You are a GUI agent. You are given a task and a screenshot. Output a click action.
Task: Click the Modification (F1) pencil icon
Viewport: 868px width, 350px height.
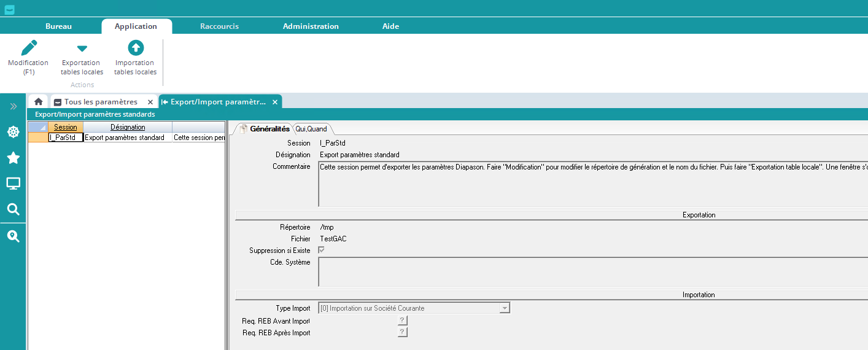pos(28,48)
